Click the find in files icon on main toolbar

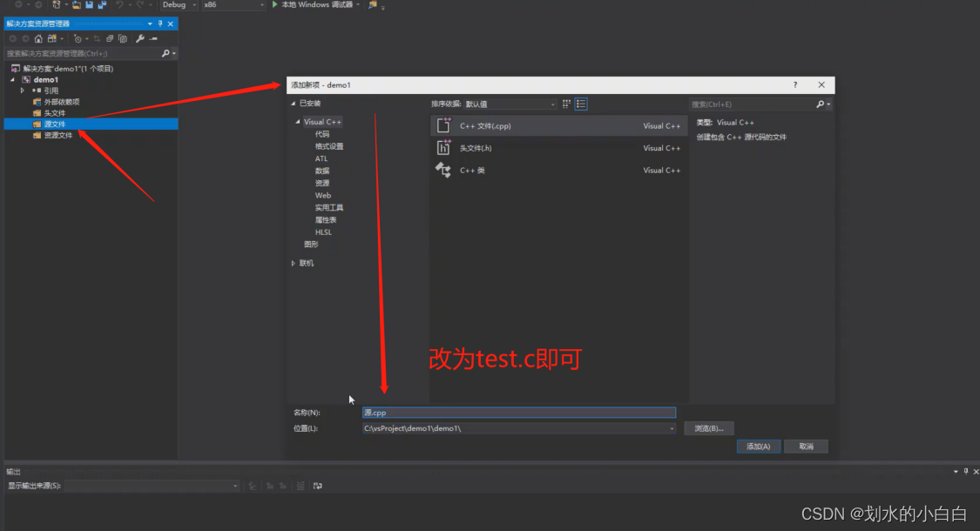373,4
